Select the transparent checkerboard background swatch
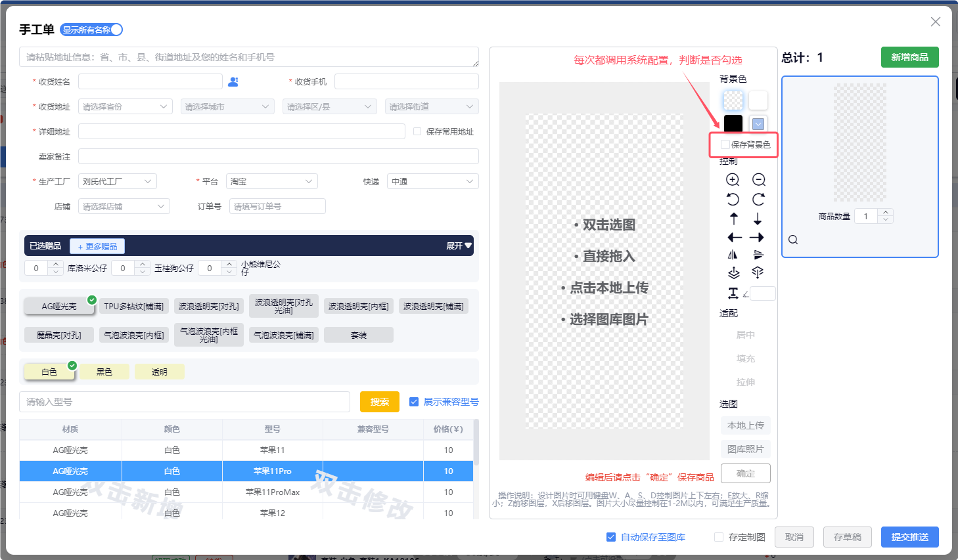 733,100
